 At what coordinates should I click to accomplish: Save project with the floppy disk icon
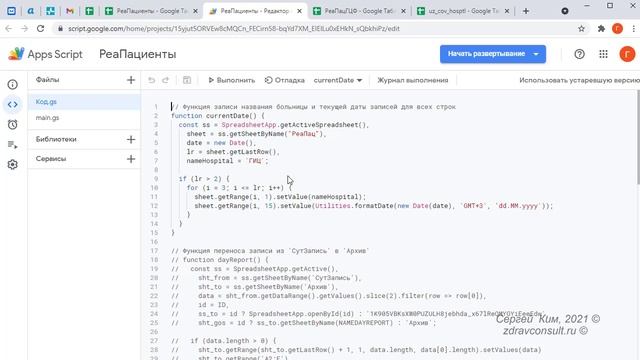[187, 80]
